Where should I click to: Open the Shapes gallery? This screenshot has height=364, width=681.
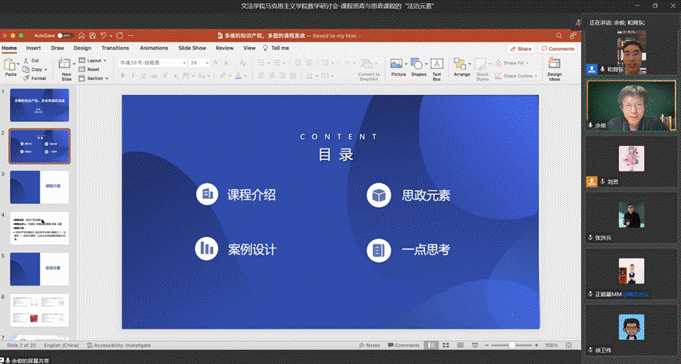click(418, 67)
